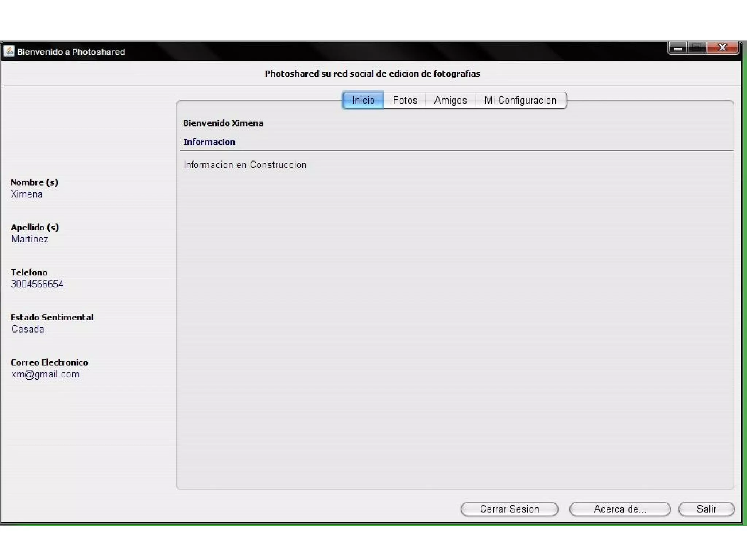The image size is (747, 560).
Task: Click the Java icon in title bar
Action: click(x=9, y=51)
